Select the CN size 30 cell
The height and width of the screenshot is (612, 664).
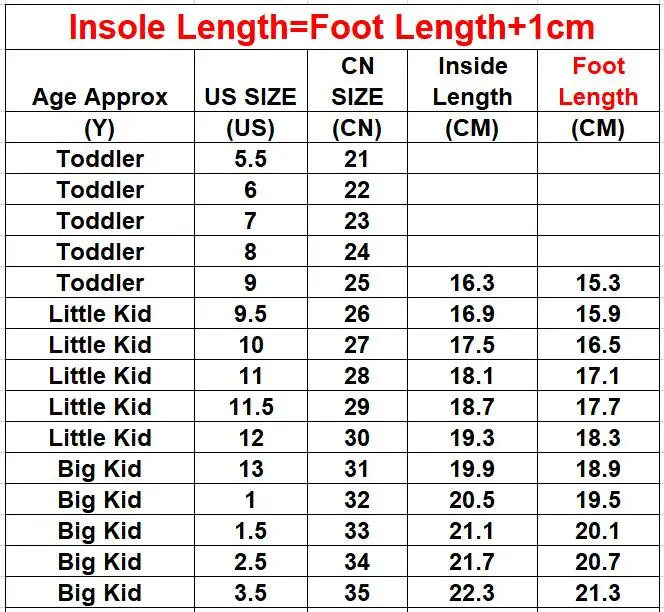(357, 438)
